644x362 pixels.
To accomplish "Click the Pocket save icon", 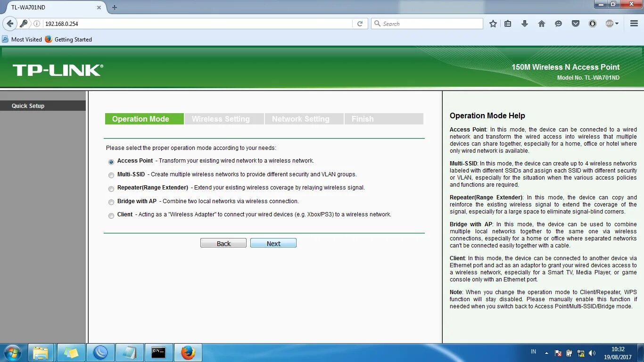I will (576, 24).
